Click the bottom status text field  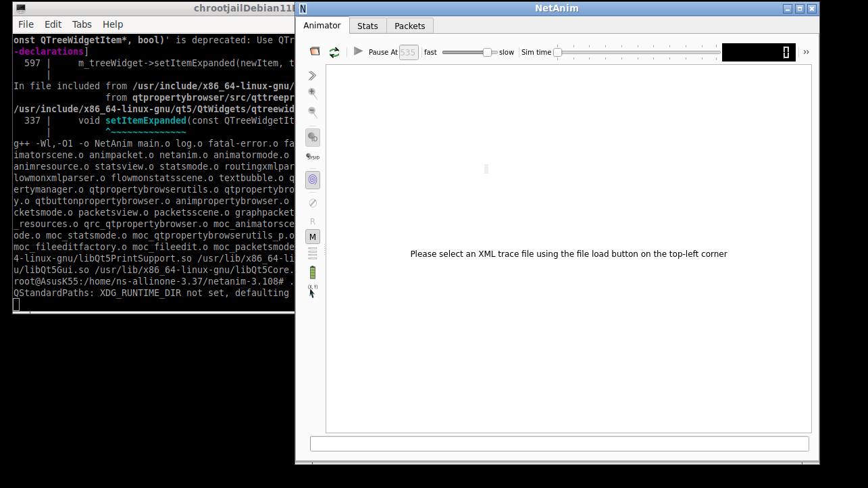pyautogui.click(x=559, y=443)
